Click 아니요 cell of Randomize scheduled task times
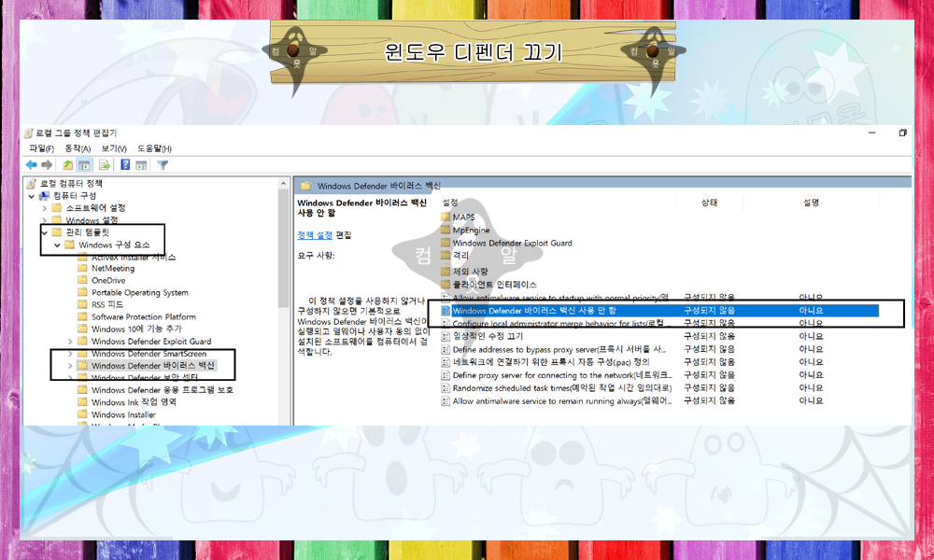 pyautogui.click(x=811, y=388)
